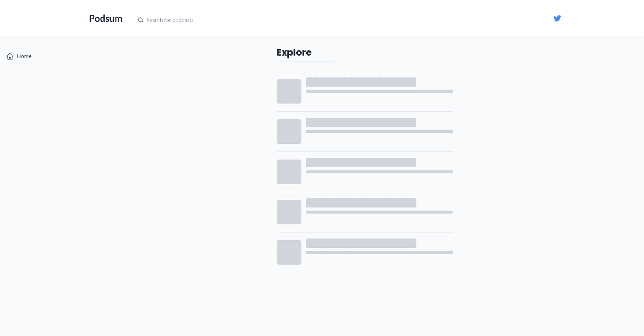Open the third podcast placeholder thumbnail
The width and height of the screenshot is (644, 336).
[x=289, y=172]
